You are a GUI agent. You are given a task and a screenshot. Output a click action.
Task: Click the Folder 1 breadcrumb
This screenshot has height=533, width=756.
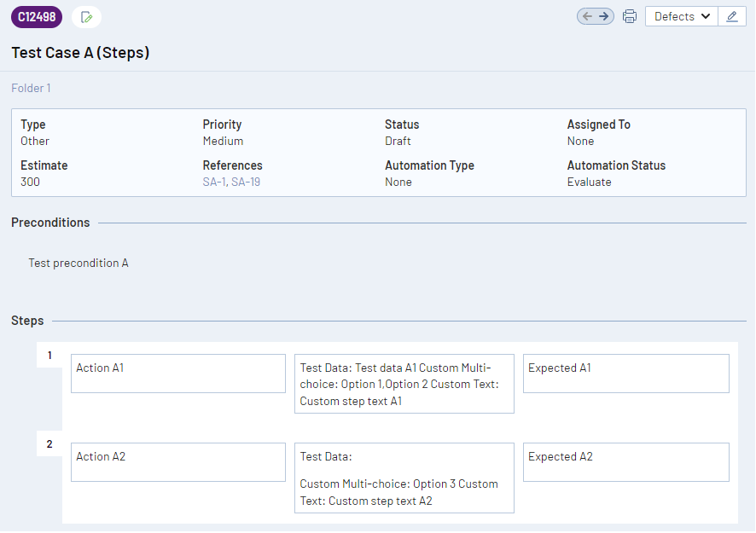[31, 88]
